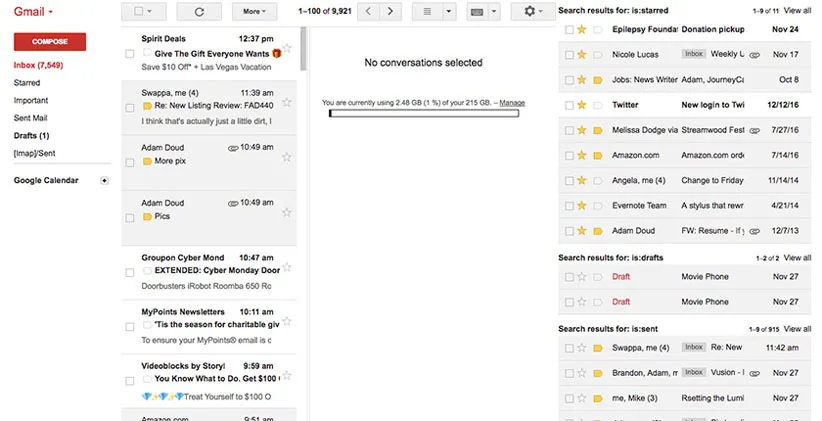Click the Refresh mail icon

point(199,12)
